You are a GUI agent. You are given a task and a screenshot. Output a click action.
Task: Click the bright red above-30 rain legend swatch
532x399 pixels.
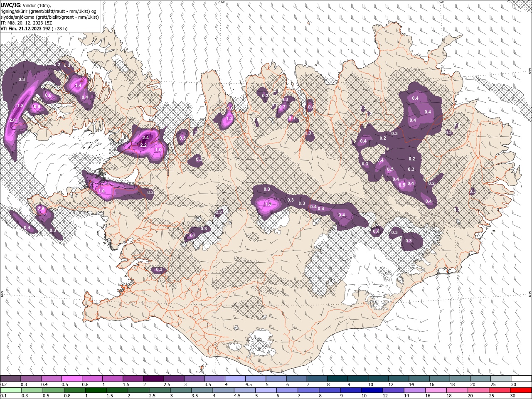pyautogui.click(x=521, y=390)
